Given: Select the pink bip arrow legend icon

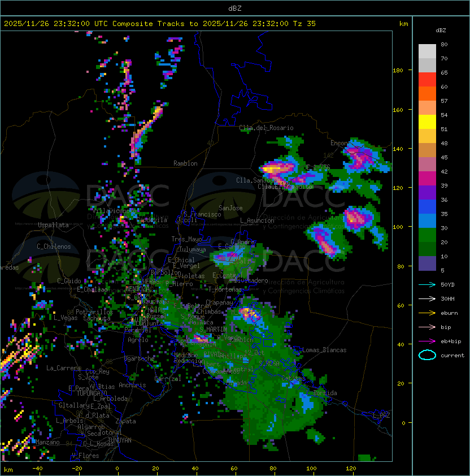Looking at the screenshot, I should [427, 327].
